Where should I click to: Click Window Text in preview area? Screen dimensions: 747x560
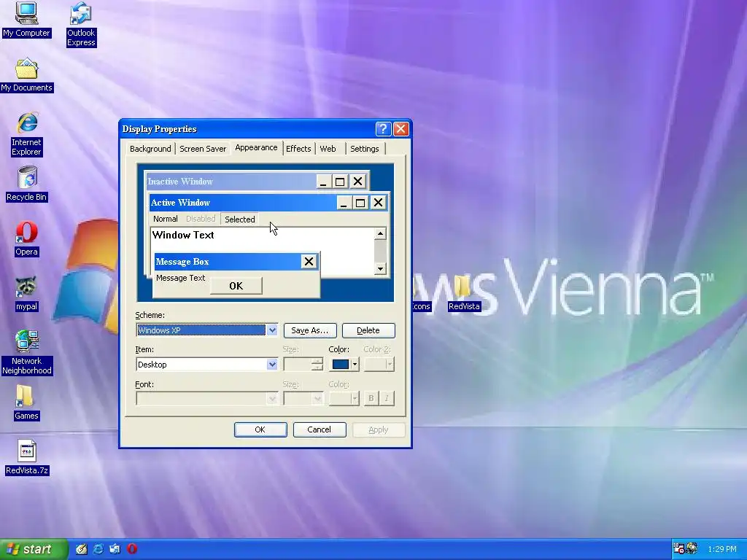[x=183, y=235]
